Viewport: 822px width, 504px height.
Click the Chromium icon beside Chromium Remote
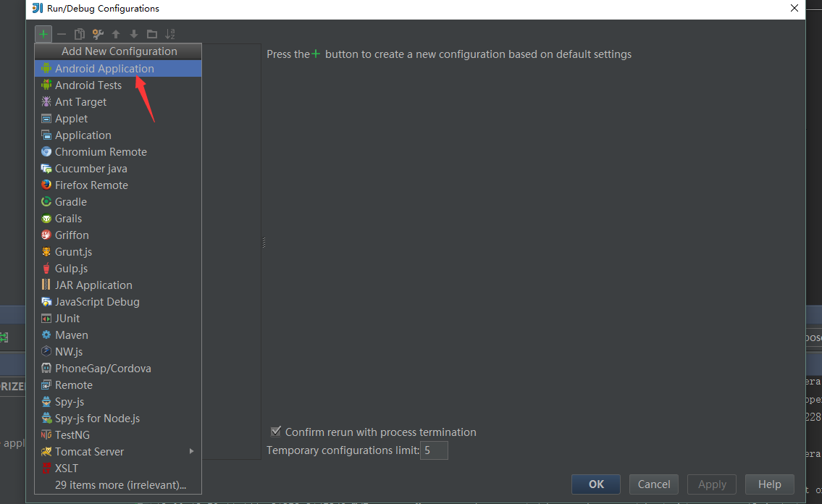pos(46,151)
